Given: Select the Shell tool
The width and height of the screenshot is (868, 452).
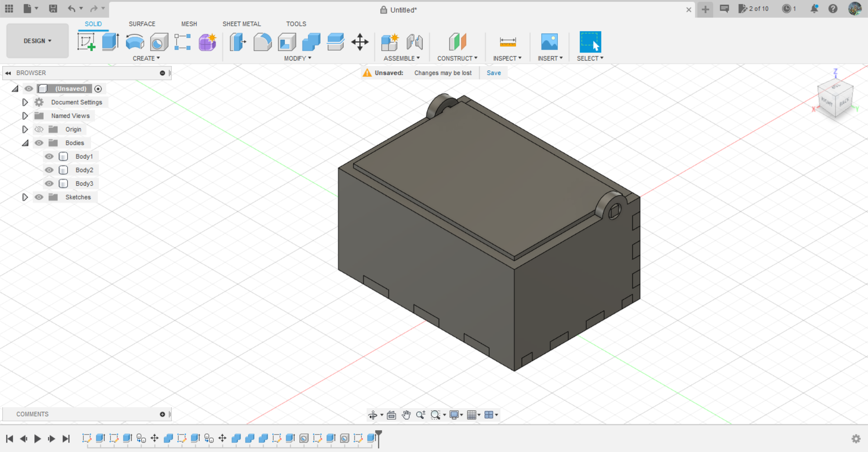Looking at the screenshot, I should coord(287,42).
